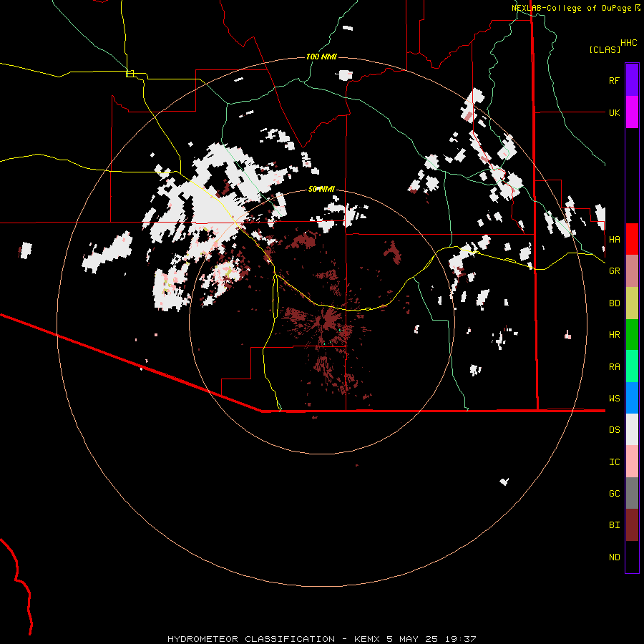Click the red HA color swatch
This screenshot has height=644, width=644.
pyautogui.click(x=632, y=239)
